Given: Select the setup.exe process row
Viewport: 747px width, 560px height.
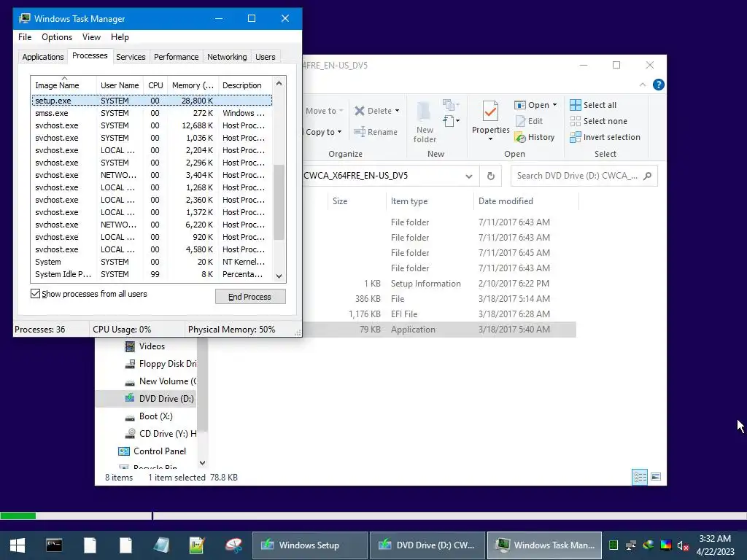Looking at the screenshot, I should click(152, 101).
